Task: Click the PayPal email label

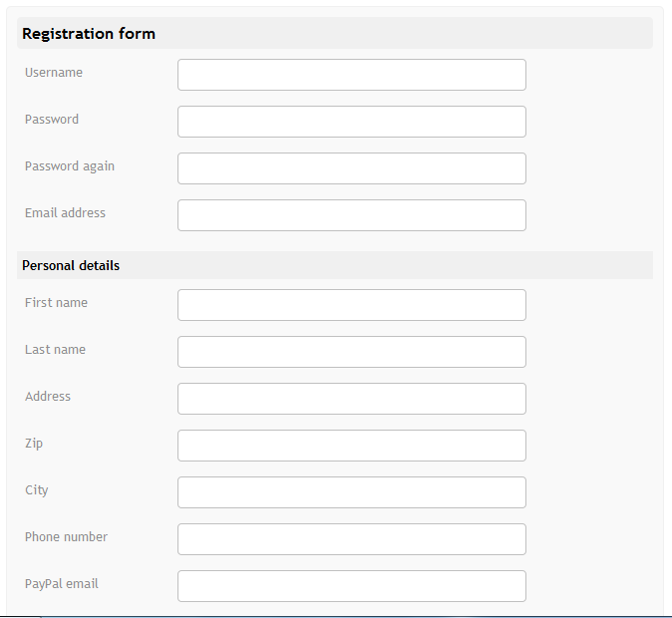Action: click(x=62, y=584)
